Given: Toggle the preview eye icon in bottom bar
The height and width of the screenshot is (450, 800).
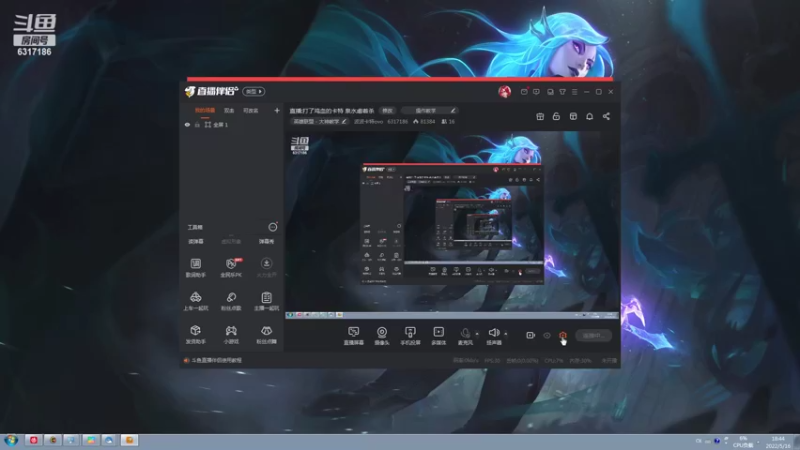Looking at the screenshot, I should pyautogui.click(x=546, y=335).
